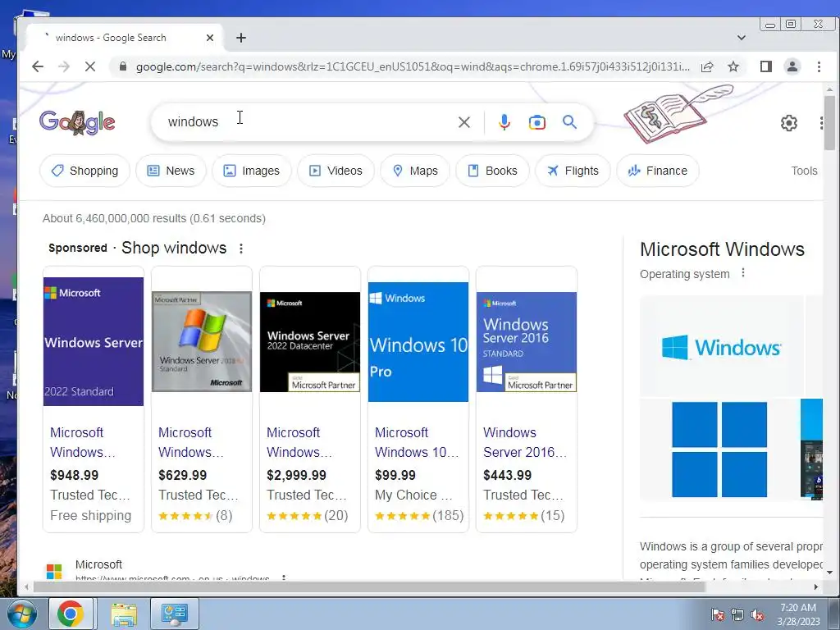
Task: Click the 'Microsoft Windows' panel heading
Action: pos(722,249)
